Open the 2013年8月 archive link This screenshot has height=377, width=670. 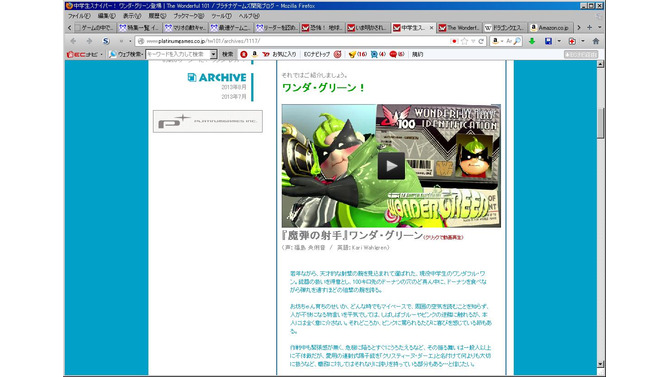[x=234, y=87]
